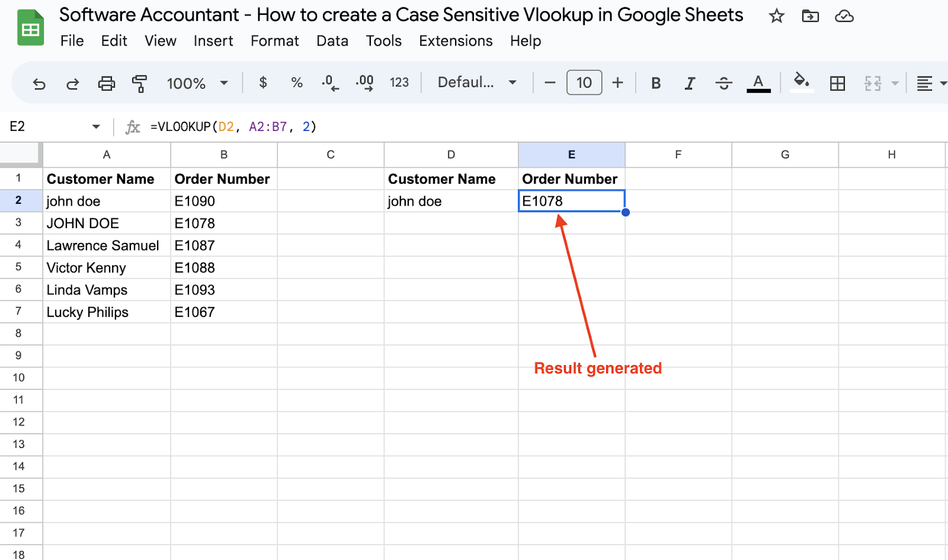The width and height of the screenshot is (948, 560).
Task: Open the Format menu
Action: [x=275, y=41]
